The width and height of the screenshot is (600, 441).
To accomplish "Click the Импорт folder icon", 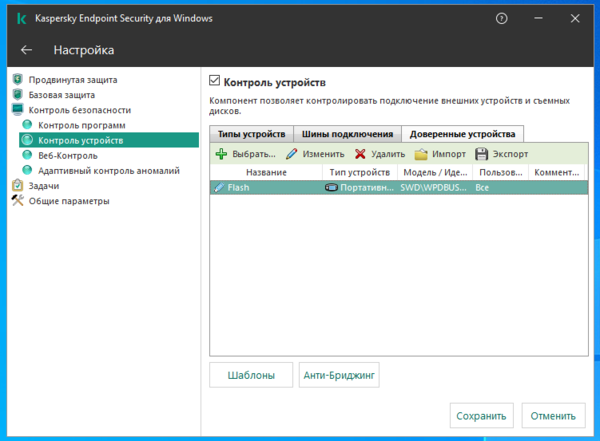I will pyautogui.click(x=421, y=154).
